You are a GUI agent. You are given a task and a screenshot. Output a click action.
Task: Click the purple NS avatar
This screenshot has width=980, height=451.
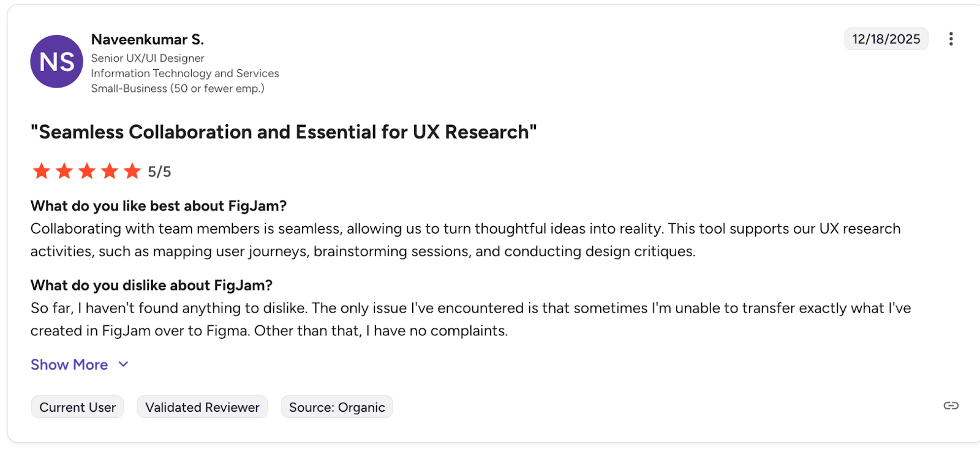pyautogui.click(x=57, y=61)
